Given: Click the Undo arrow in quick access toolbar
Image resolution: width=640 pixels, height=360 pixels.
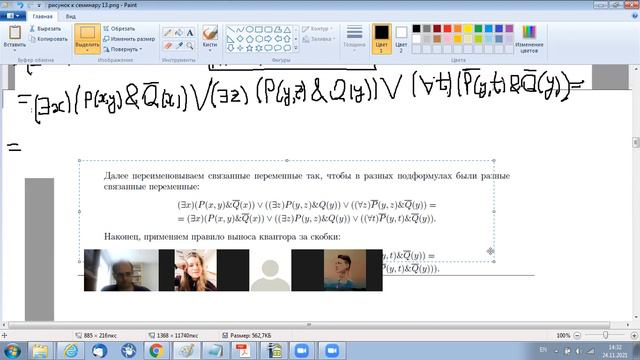Looking at the screenshot, I should pyautogui.click(x=20, y=5).
